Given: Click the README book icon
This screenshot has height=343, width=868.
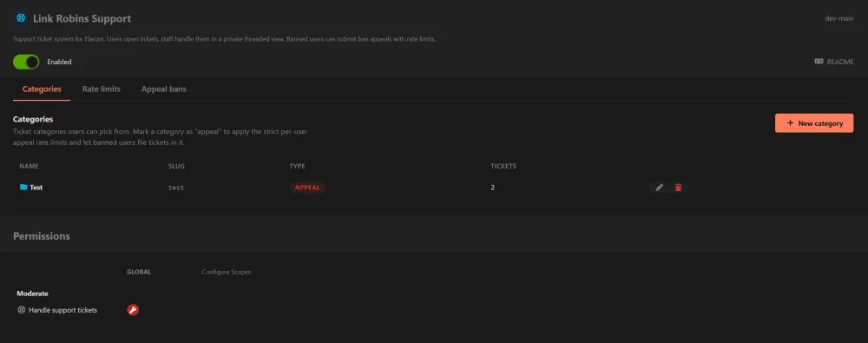Looking at the screenshot, I should click(x=819, y=62).
